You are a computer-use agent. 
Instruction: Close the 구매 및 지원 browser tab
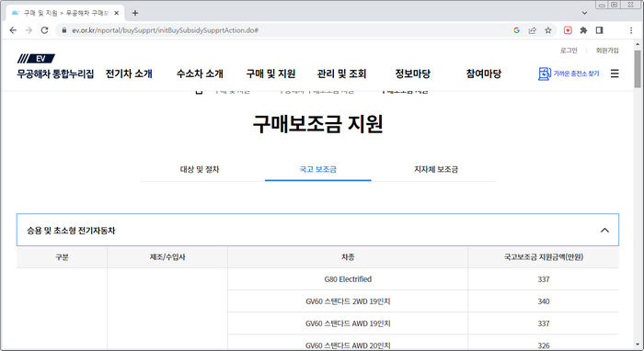pyautogui.click(x=117, y=13)
